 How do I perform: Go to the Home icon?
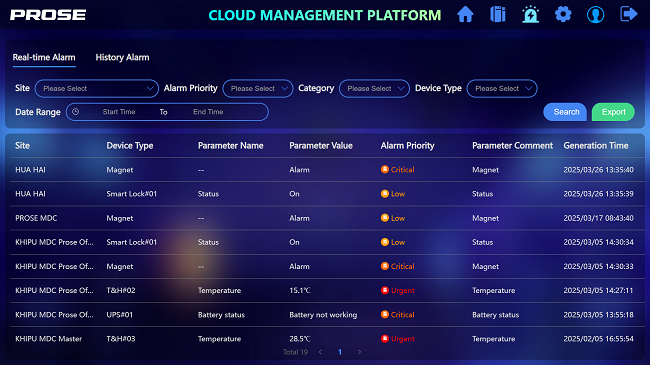[x=465, y=15]
